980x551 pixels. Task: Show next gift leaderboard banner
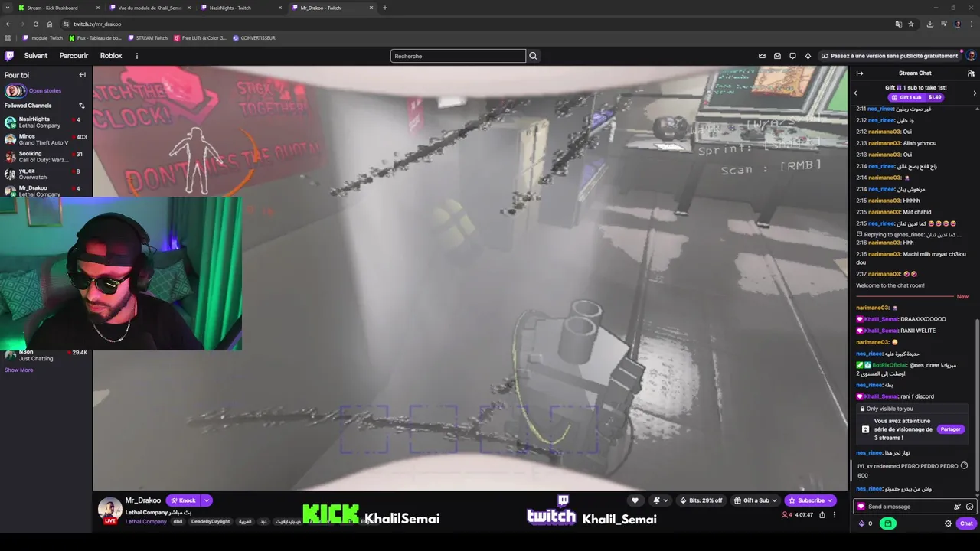click(x=975, y=93)
